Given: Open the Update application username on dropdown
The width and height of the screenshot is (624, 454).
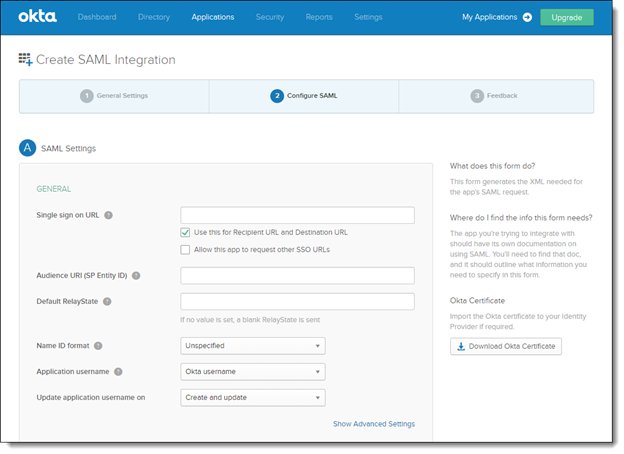Looking at the screenshot, I should (253, 397).
